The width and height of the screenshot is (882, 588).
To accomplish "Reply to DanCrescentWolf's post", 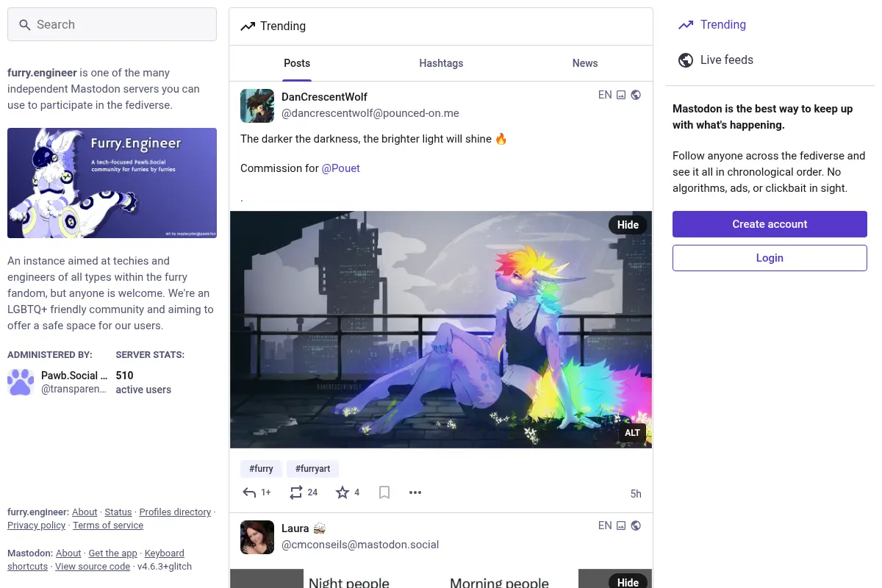I will pos(250,492).
